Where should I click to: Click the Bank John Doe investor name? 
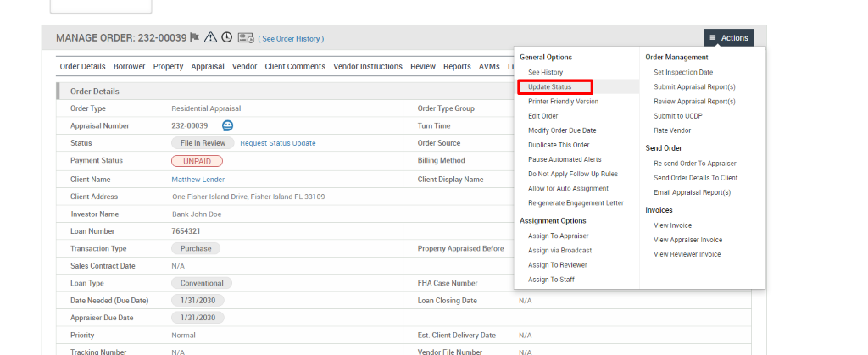pos(197,214)
